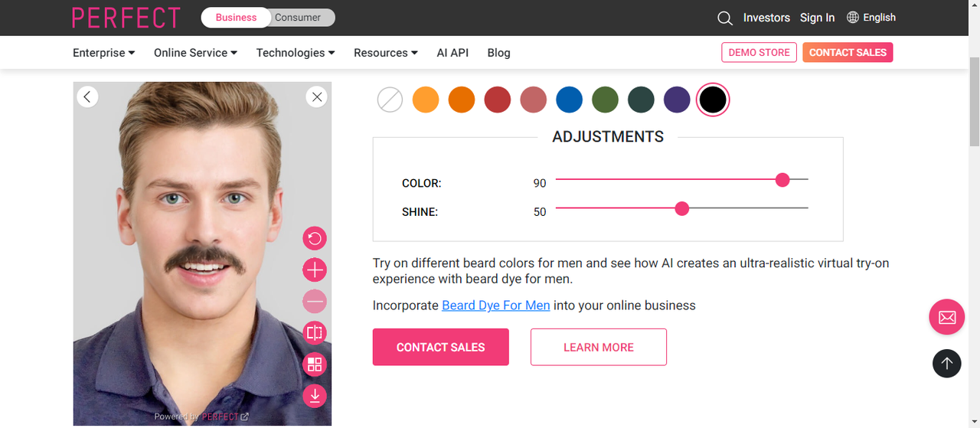The width and height of the screenshot is (980, 428).
Task: Open the search magnifier icon
Action: [x=724, y=18]
